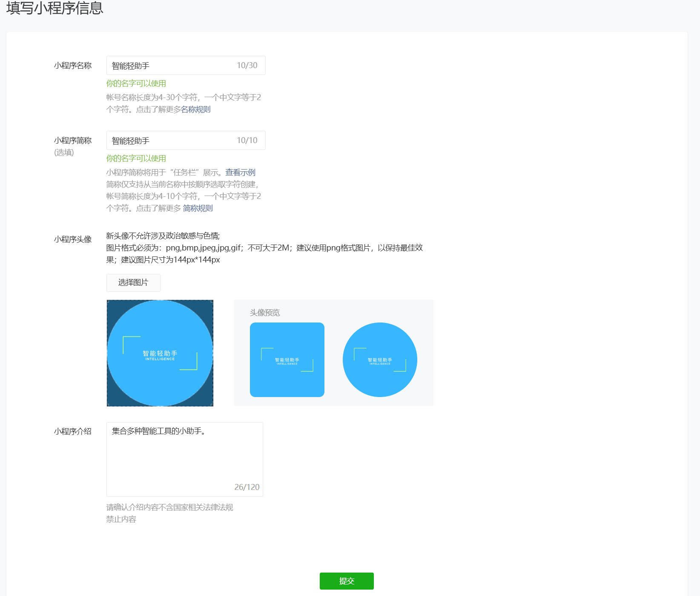Click the 10/30 character counter

point(247,66)
